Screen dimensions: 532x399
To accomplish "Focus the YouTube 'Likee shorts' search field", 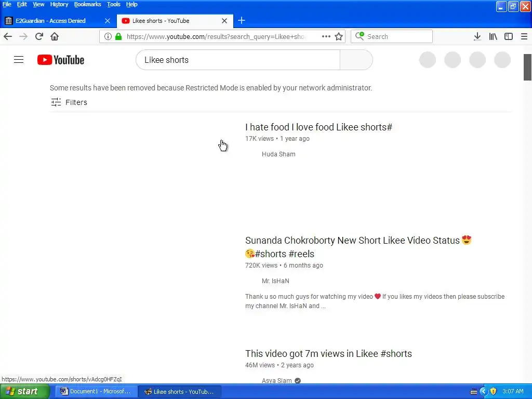I will 238,60.
